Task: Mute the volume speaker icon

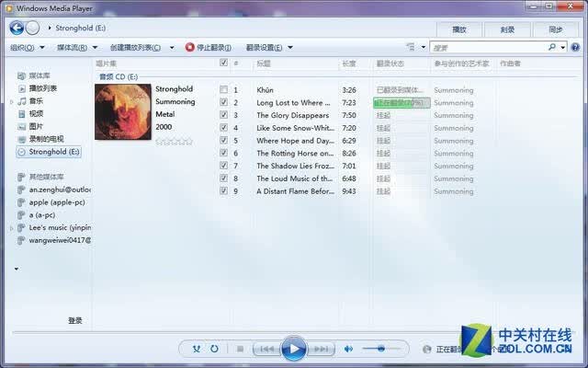Action: coord(348,349)
